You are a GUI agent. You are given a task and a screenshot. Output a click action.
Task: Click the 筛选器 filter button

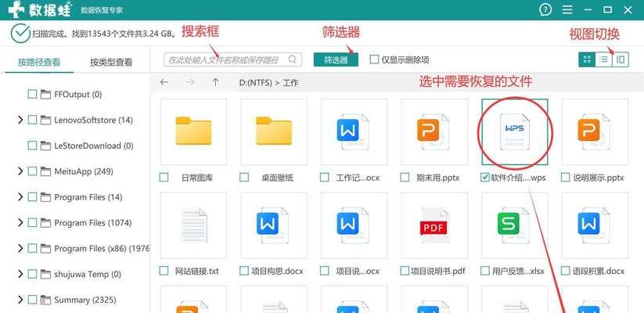[336, 59]
